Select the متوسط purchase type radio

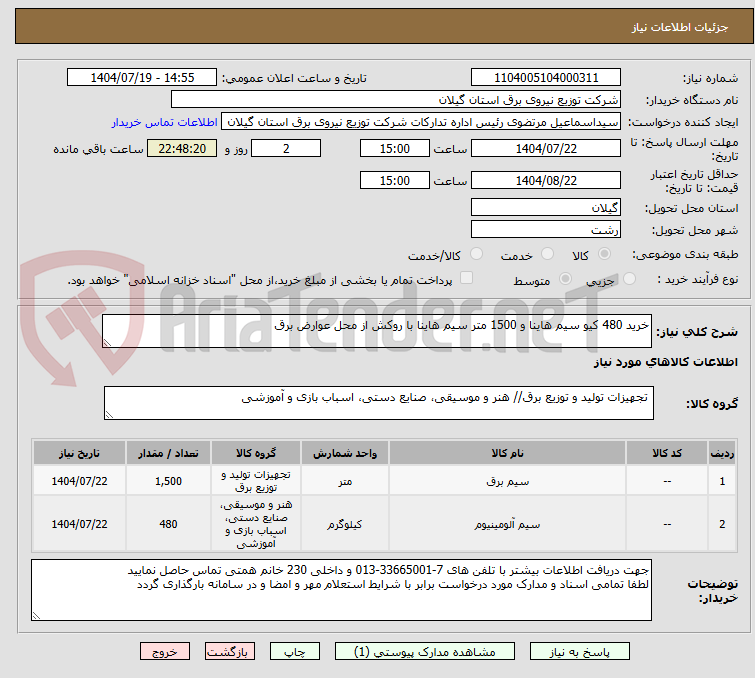point(565,278)
